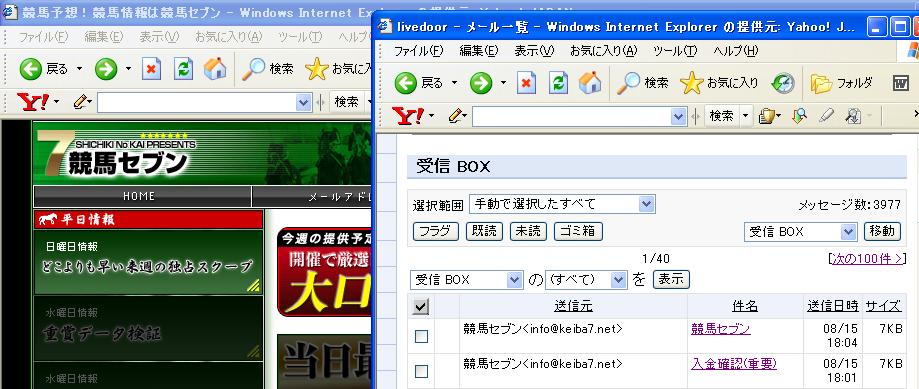The height and width of the screenshot is (389, 919).
Task: Click 既読 button
Action: coord(484,231)
